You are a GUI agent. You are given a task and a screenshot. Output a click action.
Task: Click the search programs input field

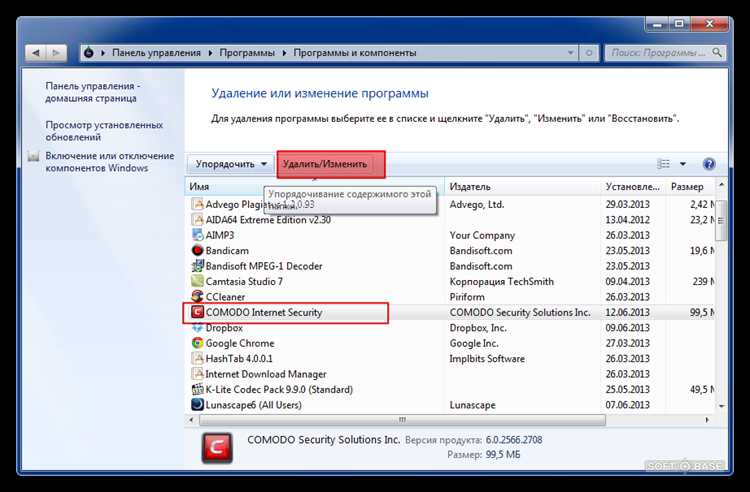(x=658, y=53)
